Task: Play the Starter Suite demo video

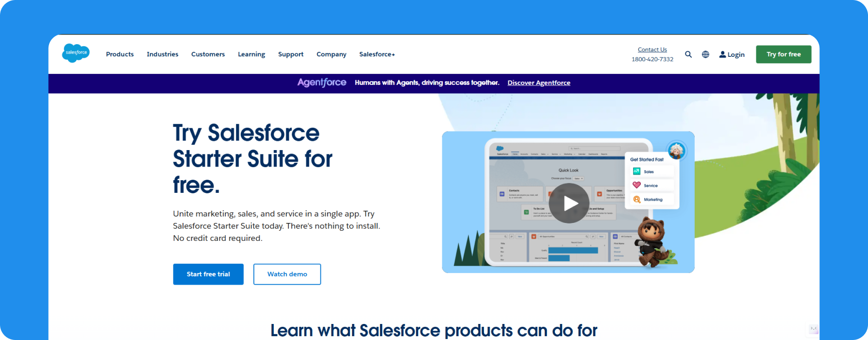Action: (569, 204)
